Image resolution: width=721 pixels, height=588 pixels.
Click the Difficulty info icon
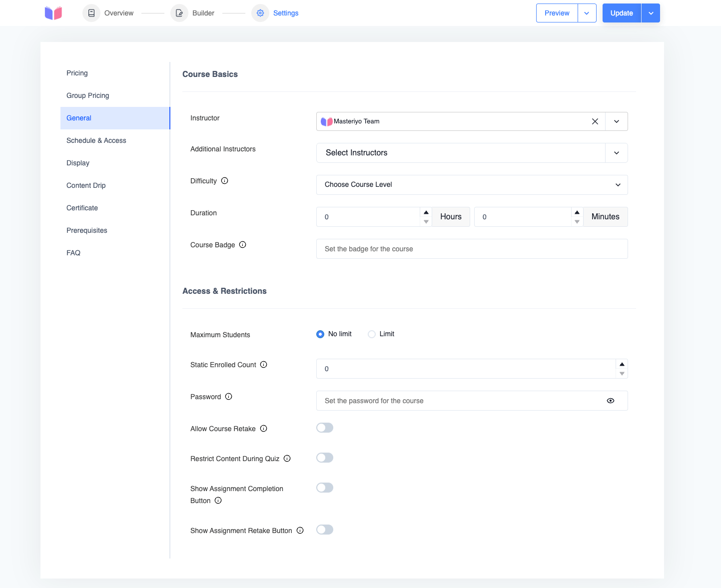(225, 181)
